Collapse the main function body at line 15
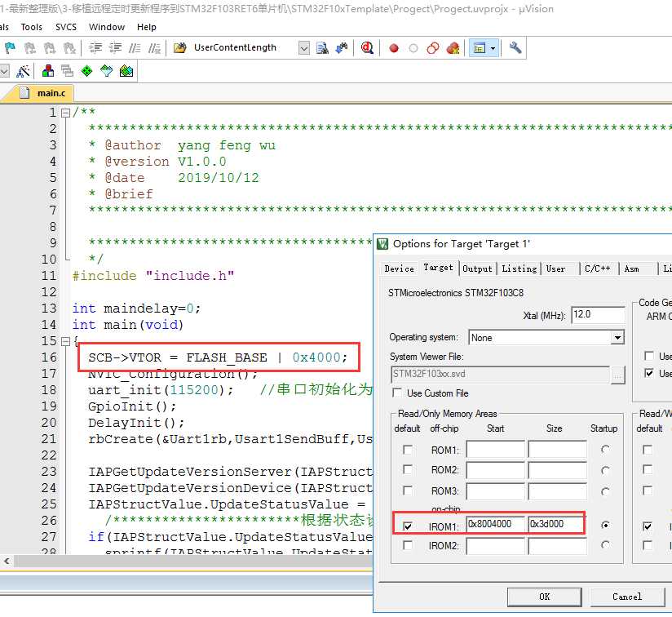672x617 pixels. click(65, 341)
